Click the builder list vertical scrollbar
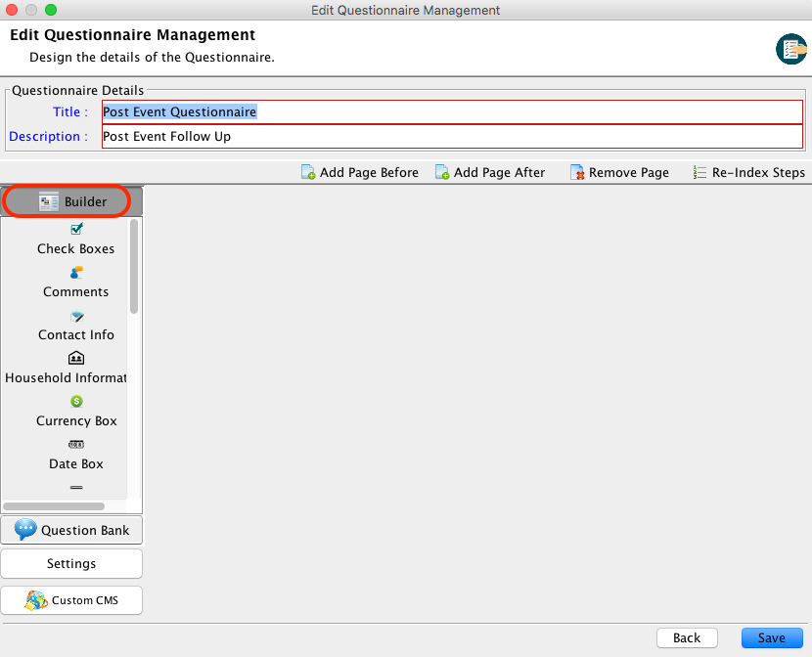The width and height of the screenshot is (812, 657). point(134,266)
